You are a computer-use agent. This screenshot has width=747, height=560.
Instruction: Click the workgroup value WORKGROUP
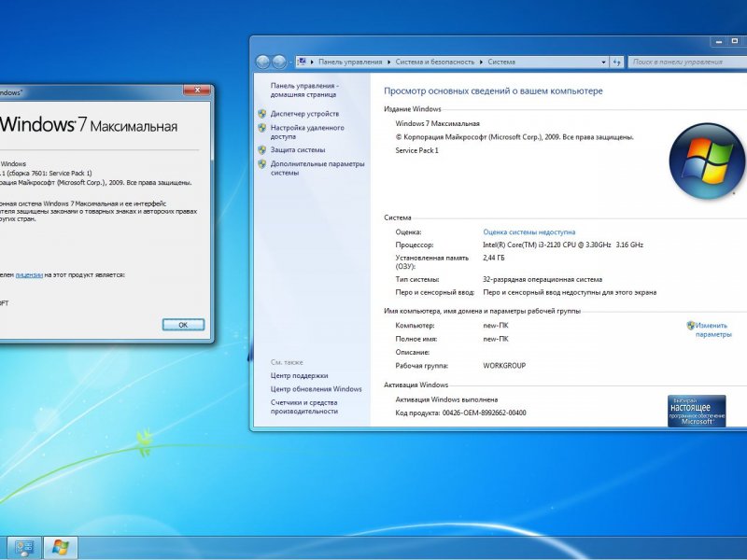pyautogui.click(x=504, y=366)
